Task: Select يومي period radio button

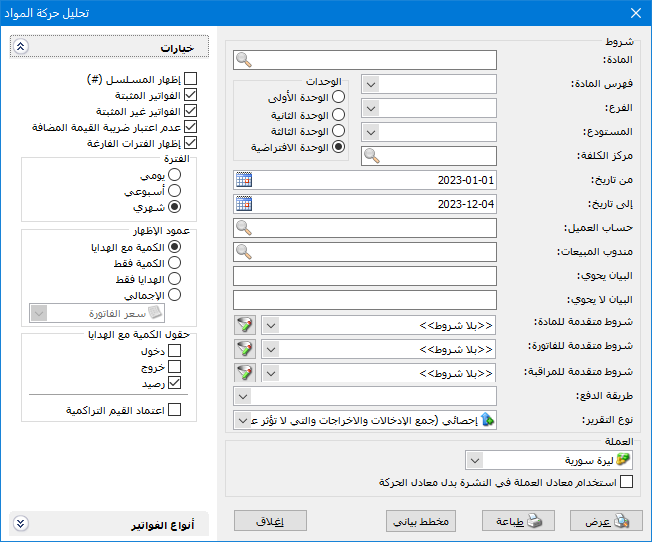Action: tap(174, 175)
